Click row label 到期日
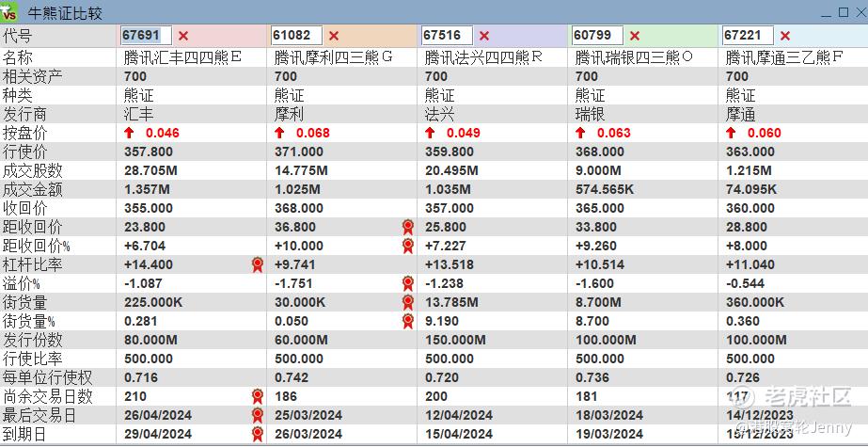 click(24, 434)
